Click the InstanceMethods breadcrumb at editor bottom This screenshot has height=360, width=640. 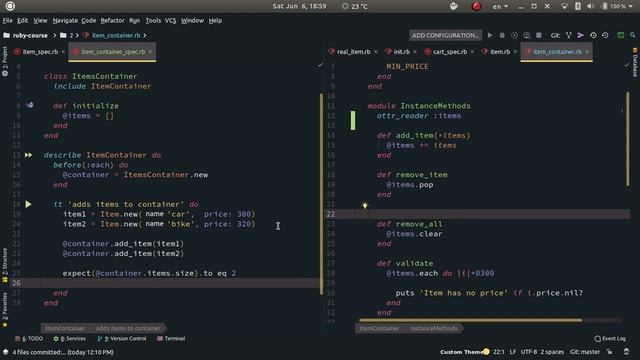[434, 328]
